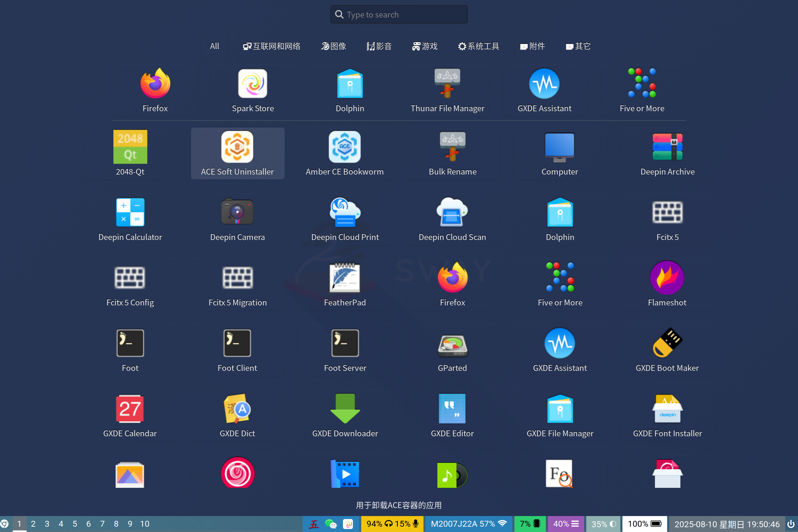Open 2048-Qt game
This screenshot has width=798, height=532.
point(130,153)
